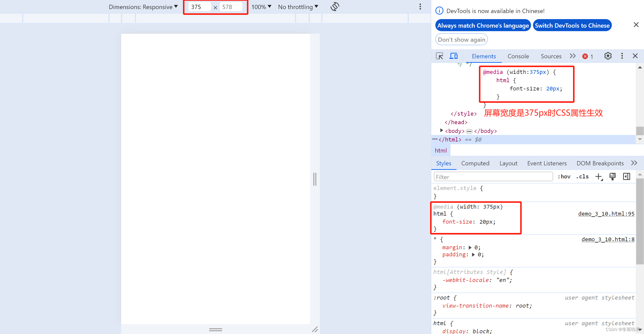The width and height of the screenshot is (644, 334).
Task: Open the 100% zoom dropdown
Action: point(261,7)
